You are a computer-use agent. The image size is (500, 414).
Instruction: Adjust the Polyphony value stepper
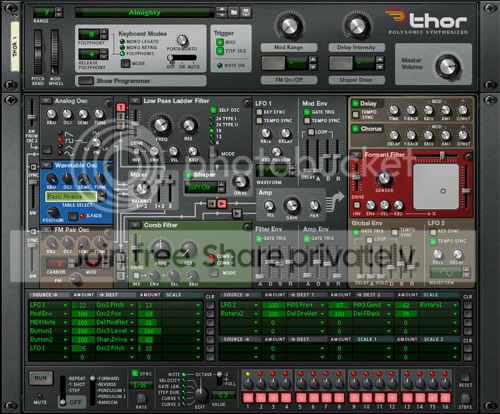pos(104,35)
